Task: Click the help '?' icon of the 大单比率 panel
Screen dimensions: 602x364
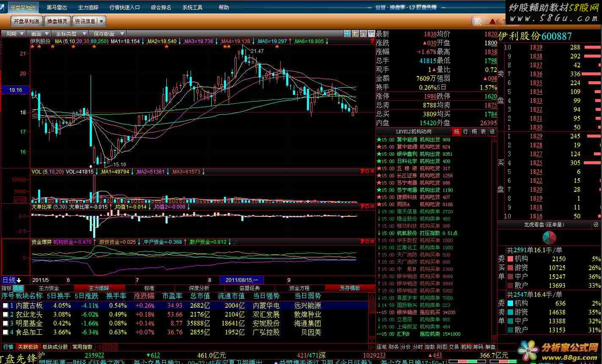Action: (x=362, y=207)
